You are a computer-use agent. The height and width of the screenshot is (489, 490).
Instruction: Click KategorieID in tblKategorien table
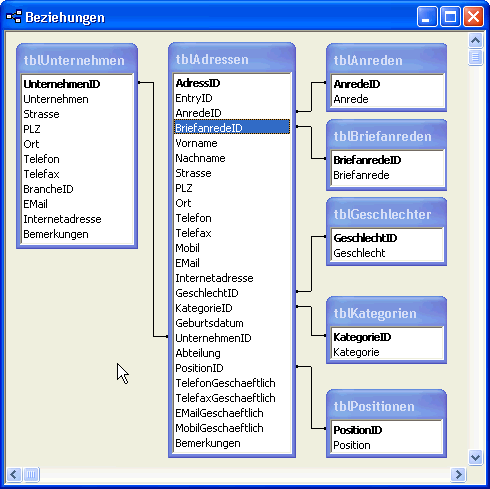(362, 337)
